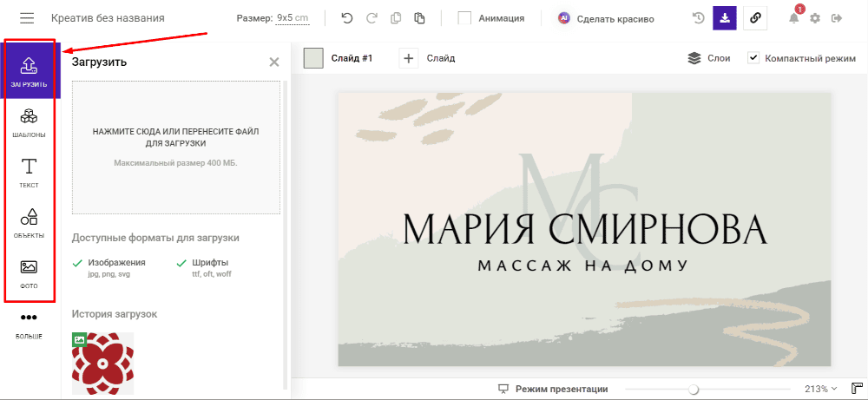868x400 pixels.
Task: Open the Фото sidebar section
Action: 29,274
